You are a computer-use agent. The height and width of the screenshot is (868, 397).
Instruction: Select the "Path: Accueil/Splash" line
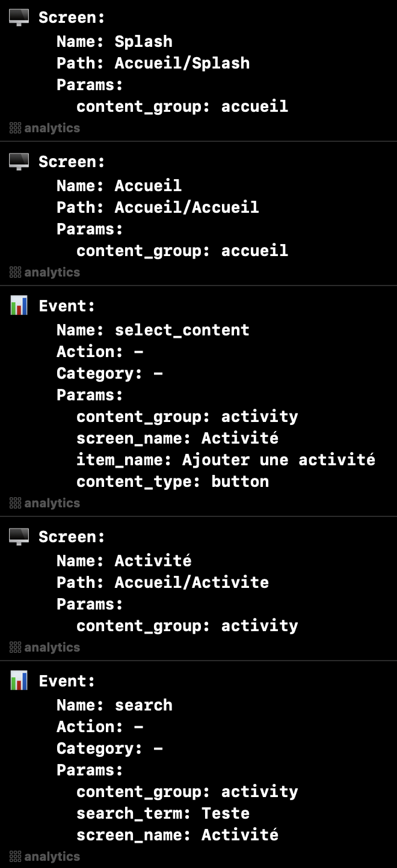[153, 63]
